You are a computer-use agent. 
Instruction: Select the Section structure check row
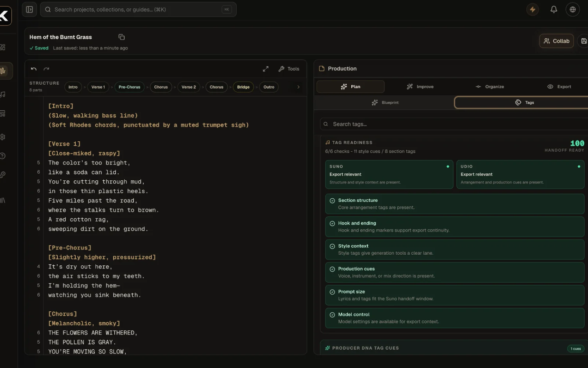(455, 204)
